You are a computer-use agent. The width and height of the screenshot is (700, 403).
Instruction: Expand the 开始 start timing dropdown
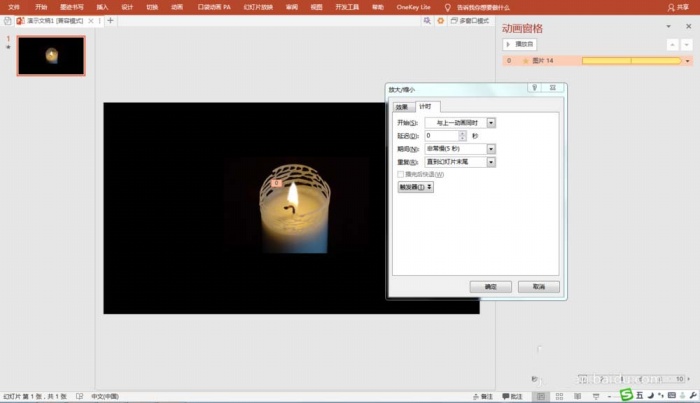pos(490,122)
